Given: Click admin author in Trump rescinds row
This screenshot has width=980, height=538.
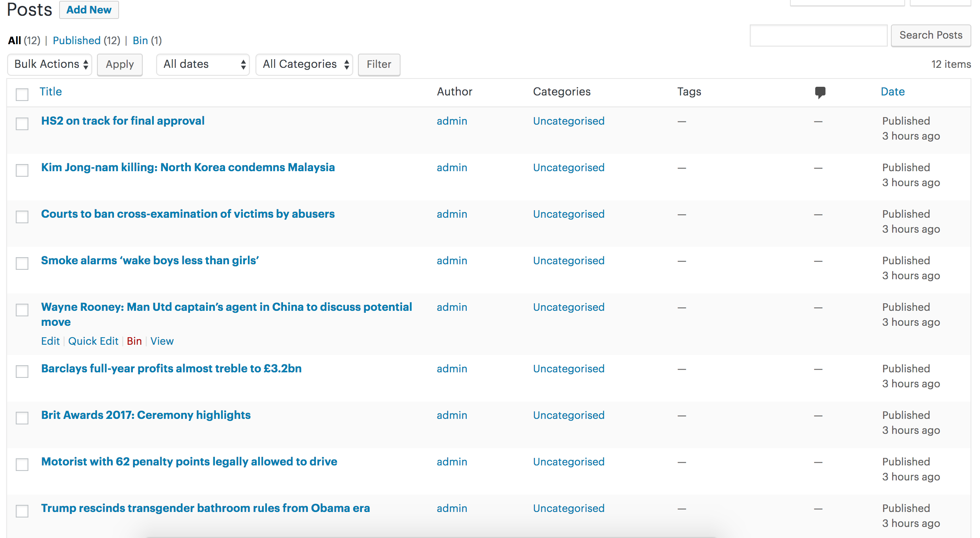Looking at the screenshot, I should point(452,508).
